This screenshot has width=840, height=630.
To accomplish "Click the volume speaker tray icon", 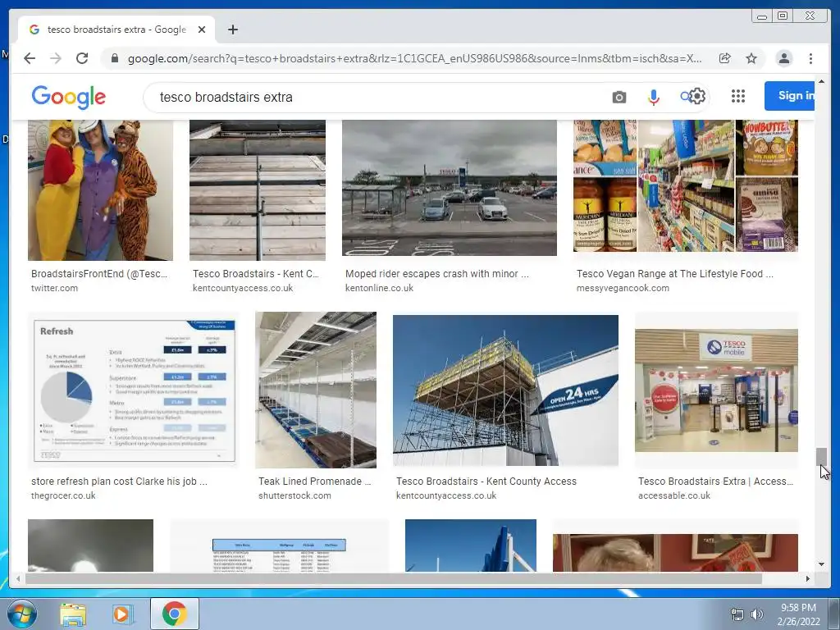I will [x=756, y=614].
